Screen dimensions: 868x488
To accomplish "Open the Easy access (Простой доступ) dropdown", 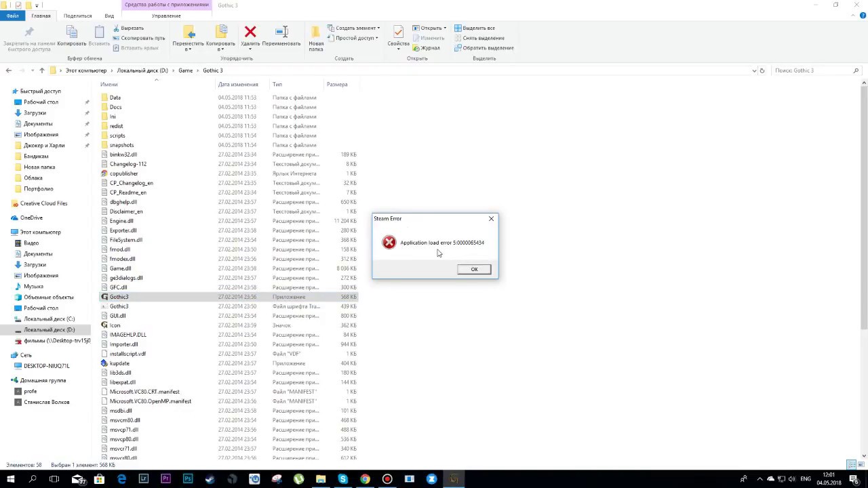I will pos(352,38).
